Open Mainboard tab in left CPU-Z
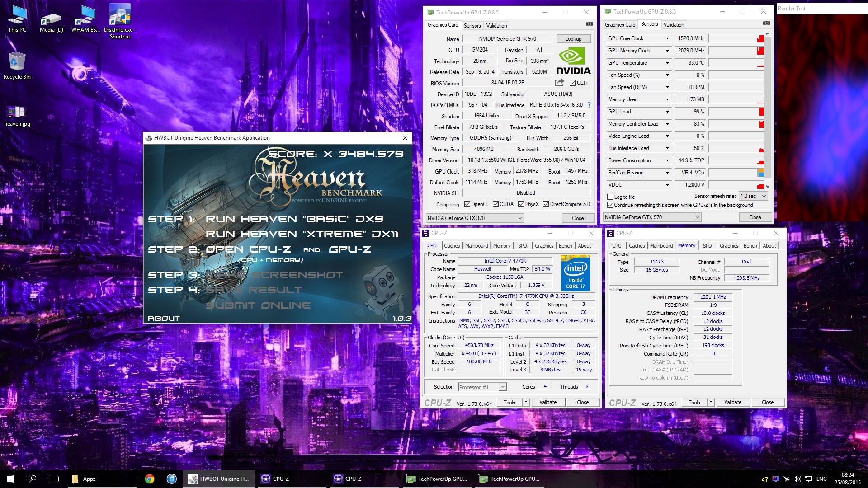This screenshot has height=488, width=868. 476,246
